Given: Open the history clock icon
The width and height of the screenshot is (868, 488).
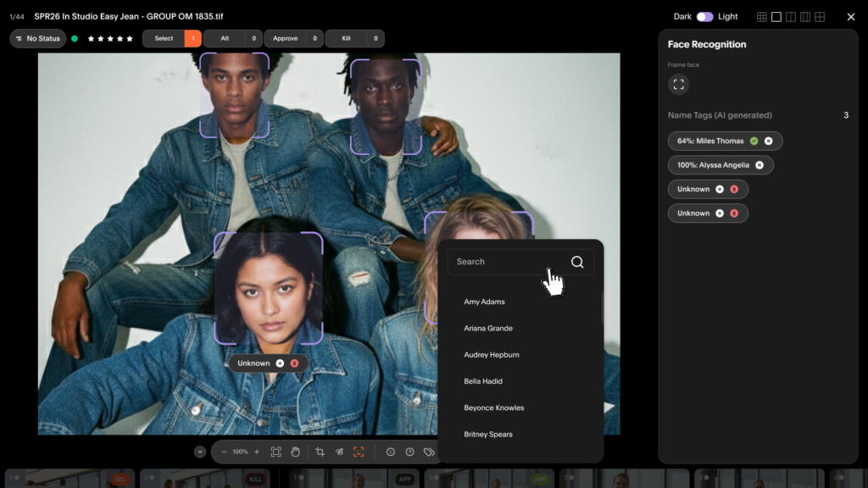Looking at the screenshot, I should pos(409,452).
